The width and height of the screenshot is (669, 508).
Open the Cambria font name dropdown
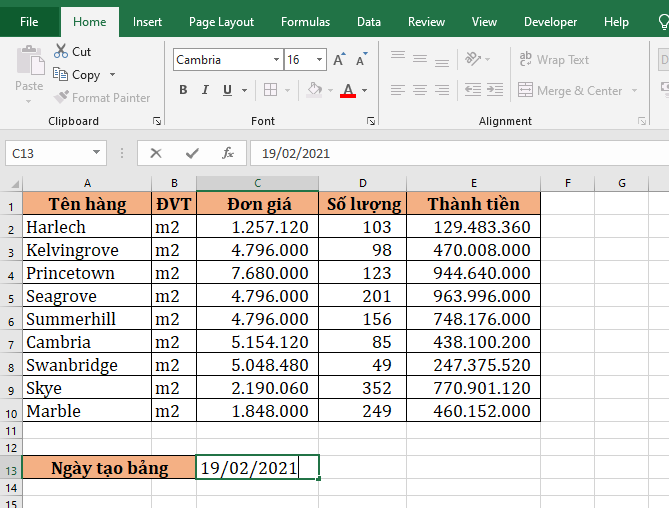click(276, 60)
